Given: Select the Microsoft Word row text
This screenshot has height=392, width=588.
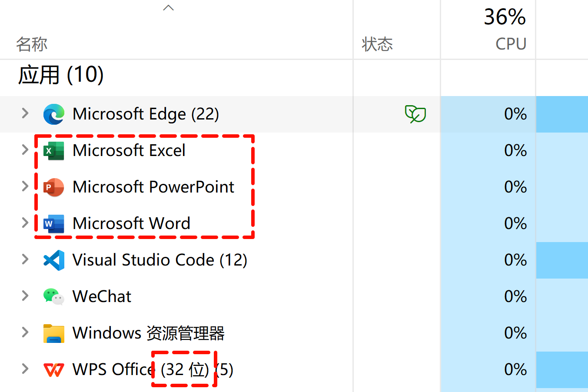Looking at the screenshot, I should (131, 223).
